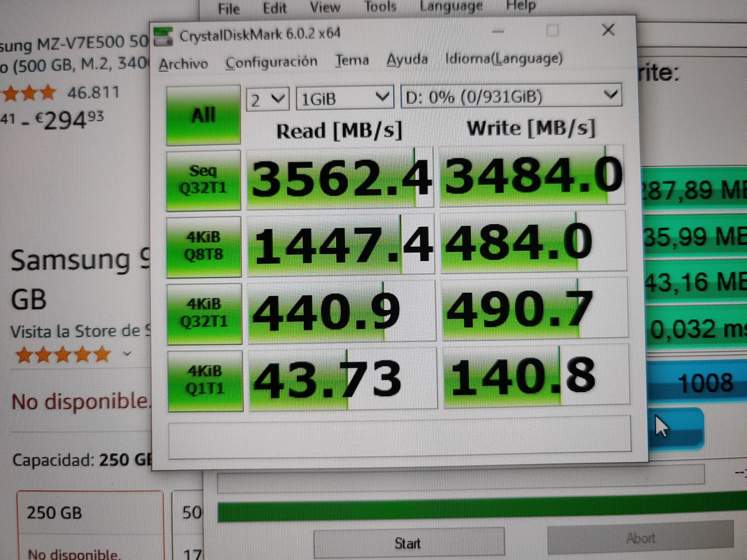Open the Tema menu
This screenshot has height=560, width=747.
tap(351, 60)
